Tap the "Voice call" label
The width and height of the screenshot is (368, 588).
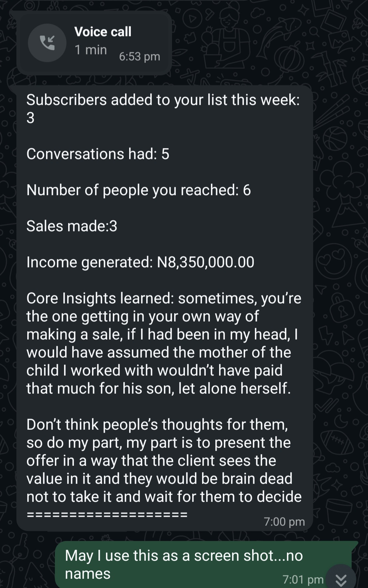[x=103, y=32]
